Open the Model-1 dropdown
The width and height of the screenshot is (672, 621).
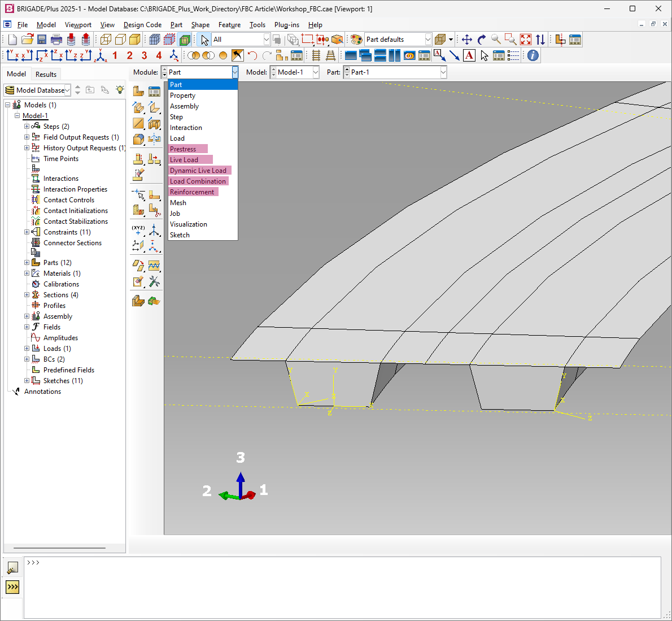(x=317, y=72)
